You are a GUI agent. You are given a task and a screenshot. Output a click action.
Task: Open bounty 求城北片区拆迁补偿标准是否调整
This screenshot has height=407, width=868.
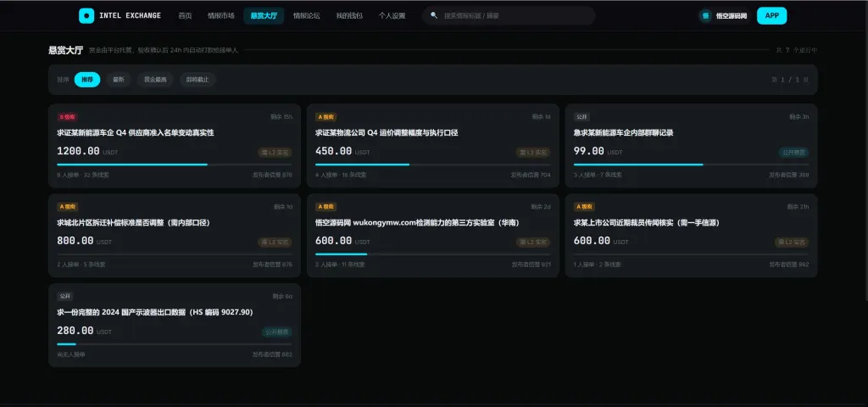133,223
